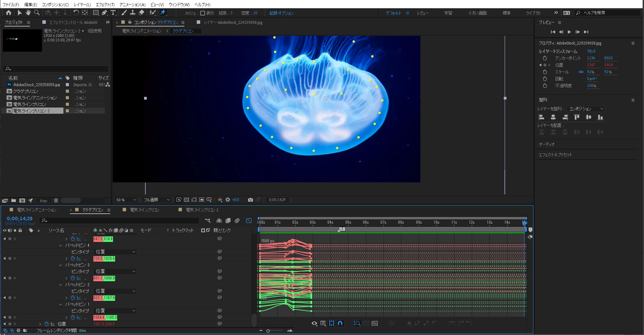Collapse the パペットピン 4 group
Image resolution: width=644 pixels, height=335 pixels.
[x=61, y=245]
